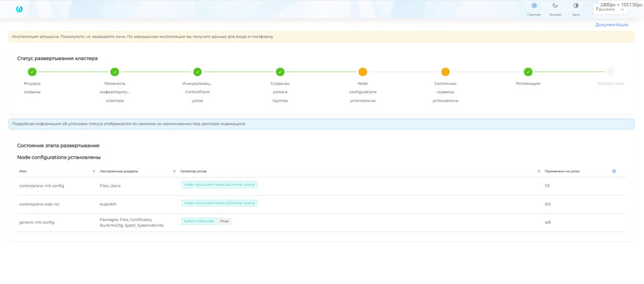The image size is (644, 284).
Task: Click the Готовность инфраструктуры step circle
Action: coord(115,72)
